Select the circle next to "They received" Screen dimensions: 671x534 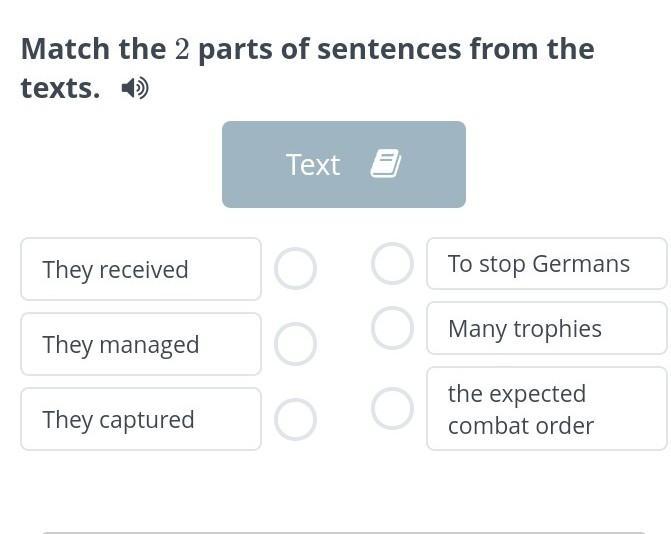click(296, 269)
